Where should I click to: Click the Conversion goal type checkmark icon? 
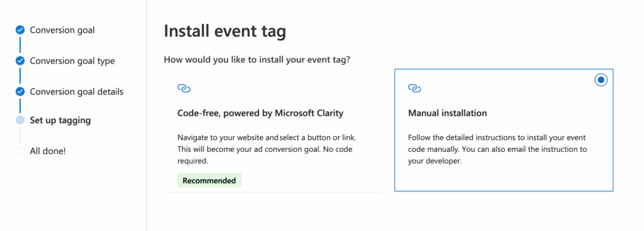[20, 61]
